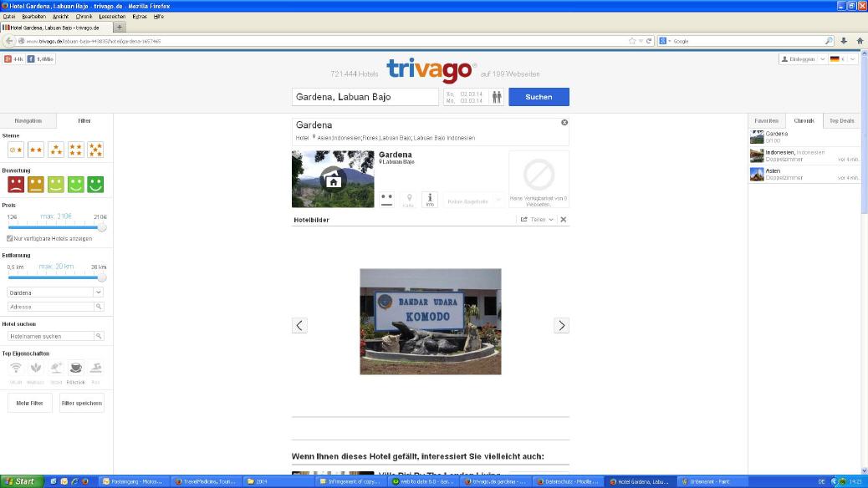Screen dimensions: 868x488
Task: Open the Lesezeichen menu in Firefox
Action: (x=112, y=17)
